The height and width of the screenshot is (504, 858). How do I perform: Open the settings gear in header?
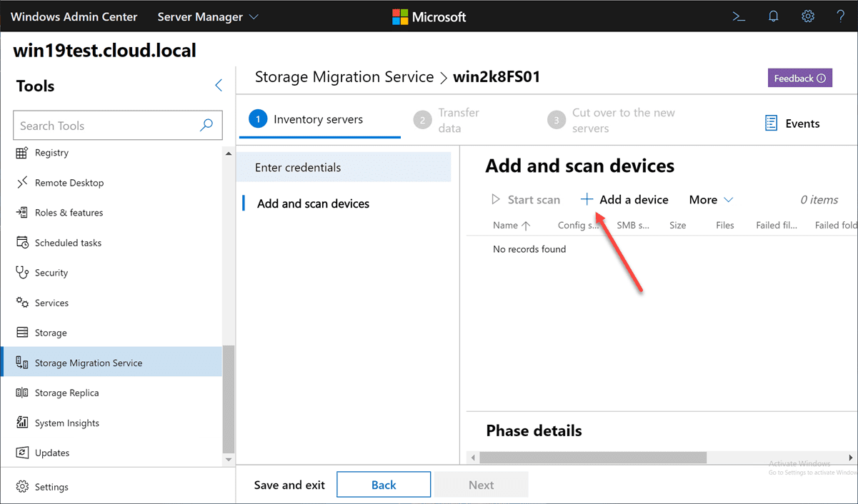click(x=808, y=16)
